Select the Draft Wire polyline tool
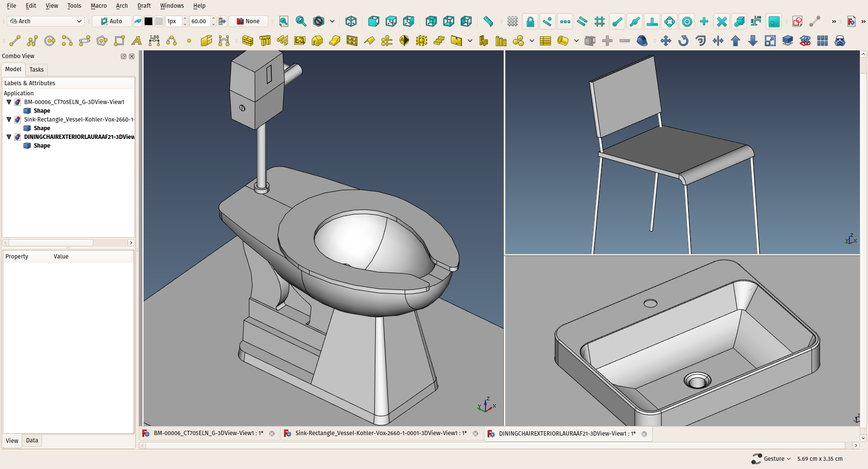This screenshot has height=469, width=868. tap(32, 41)
